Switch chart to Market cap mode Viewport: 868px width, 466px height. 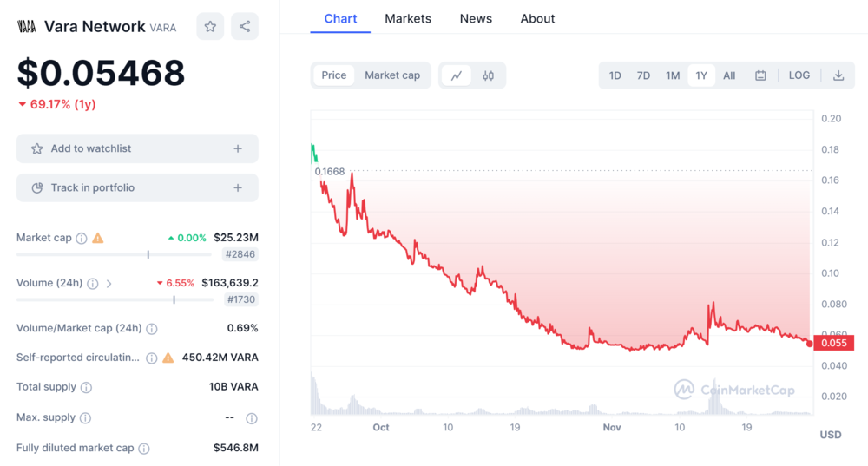pyautogui.click(x=392, y=75)
